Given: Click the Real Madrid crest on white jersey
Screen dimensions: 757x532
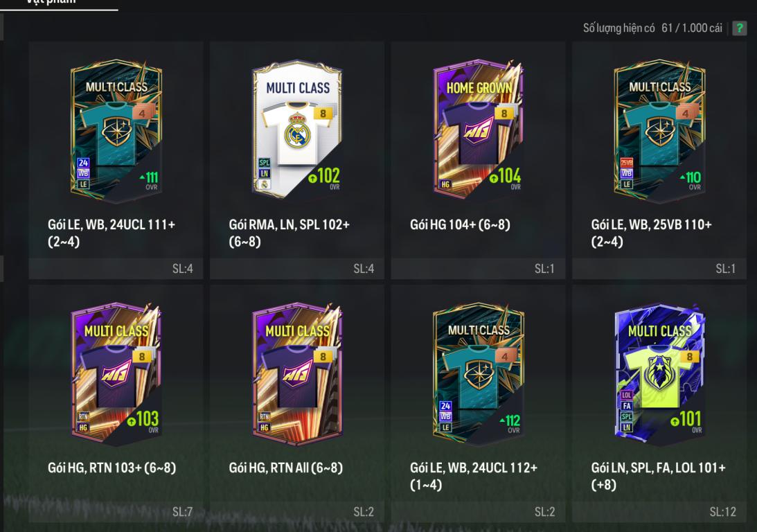Looking at the screenshot, I should 296,131.
